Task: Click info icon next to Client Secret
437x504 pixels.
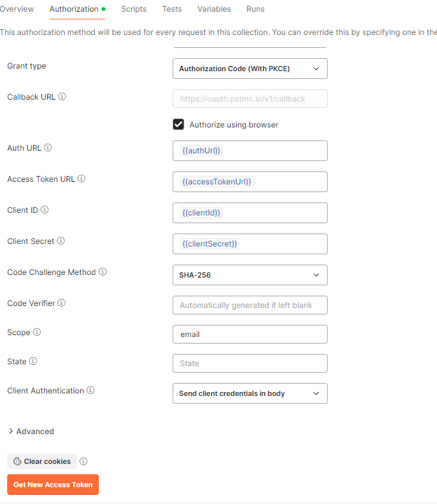Action: tap(61, 241)
